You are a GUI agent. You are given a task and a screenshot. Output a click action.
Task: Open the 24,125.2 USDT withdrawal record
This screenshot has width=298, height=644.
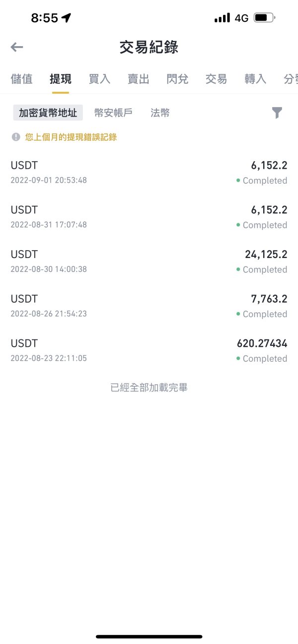(x=149, y=261)
